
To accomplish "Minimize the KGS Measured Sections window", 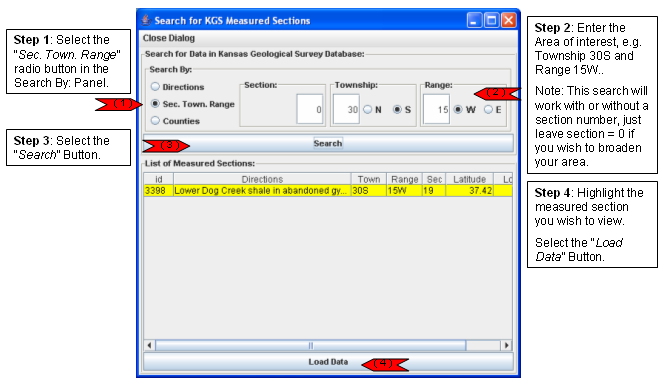I will point(474,20).
